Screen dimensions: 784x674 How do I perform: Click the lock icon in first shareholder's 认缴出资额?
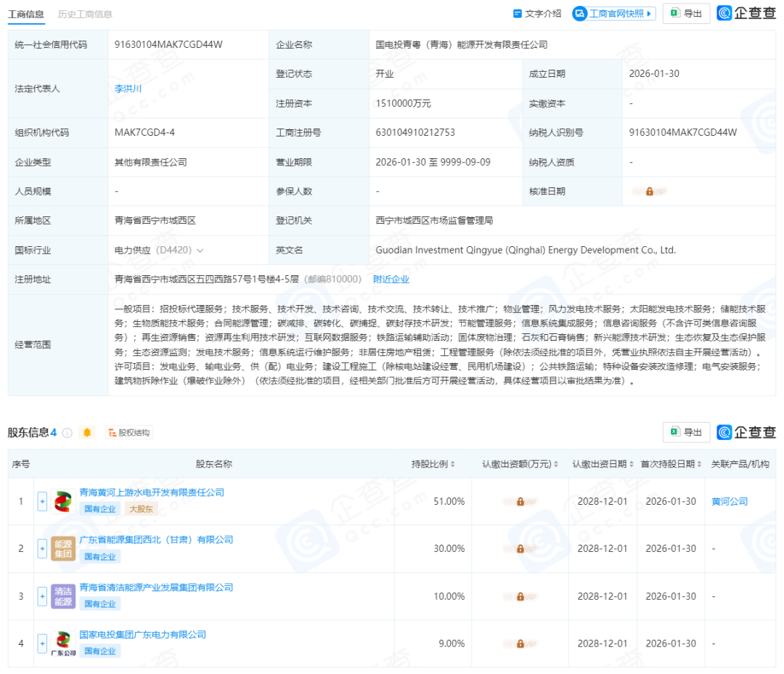click(x=520, y=501)
